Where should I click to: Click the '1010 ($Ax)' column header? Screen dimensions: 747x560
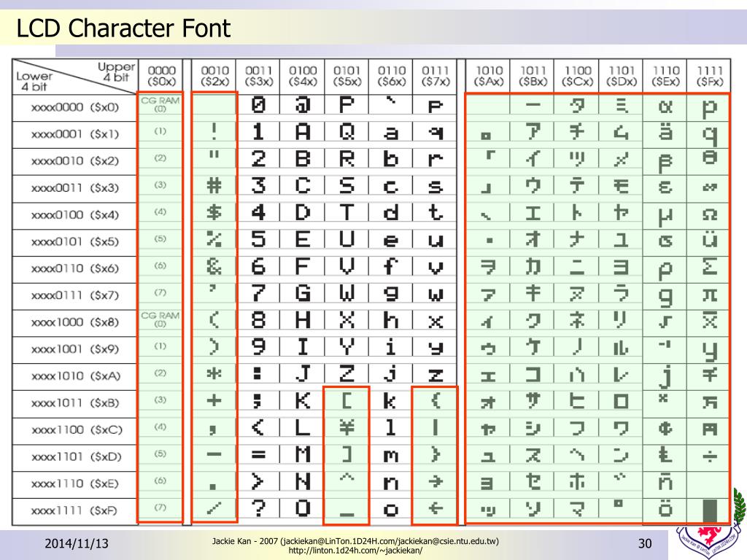click(489, 76)
